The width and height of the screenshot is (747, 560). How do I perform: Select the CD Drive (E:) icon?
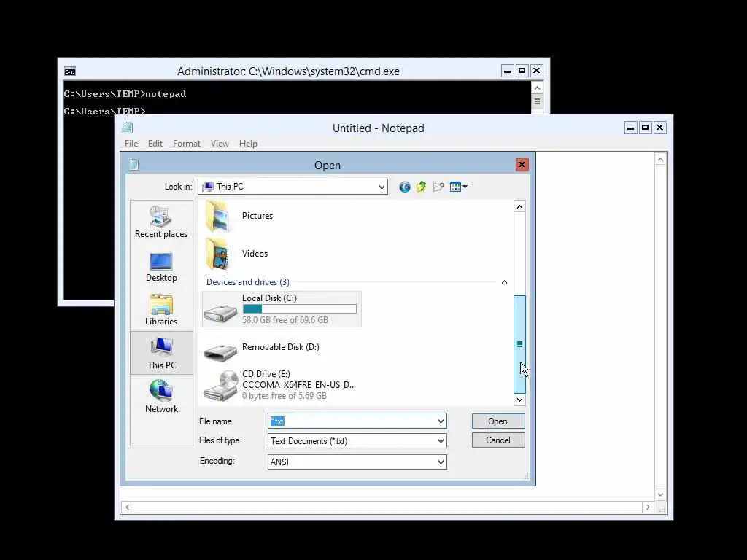(x=221, y=386)
